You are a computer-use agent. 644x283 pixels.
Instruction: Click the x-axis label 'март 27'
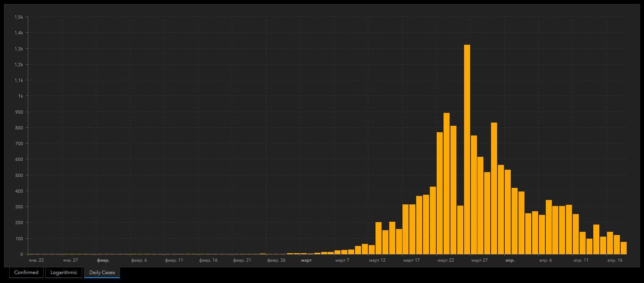pos(479,260)
